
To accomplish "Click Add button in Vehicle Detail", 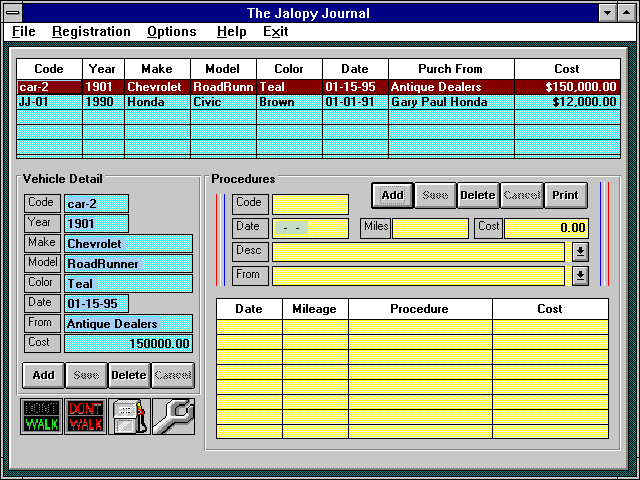I will (43, 375).
